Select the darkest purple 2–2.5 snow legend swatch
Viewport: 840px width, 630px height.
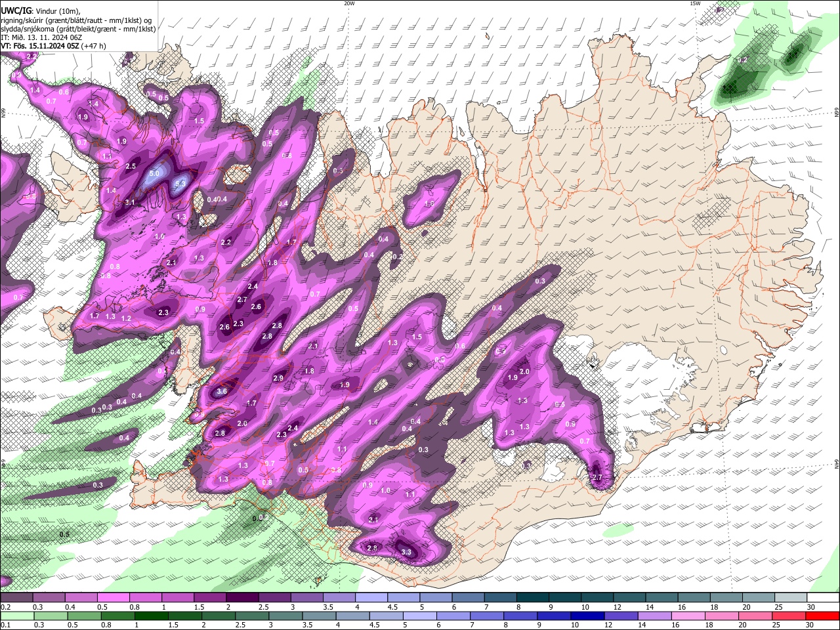click(243, 598)
